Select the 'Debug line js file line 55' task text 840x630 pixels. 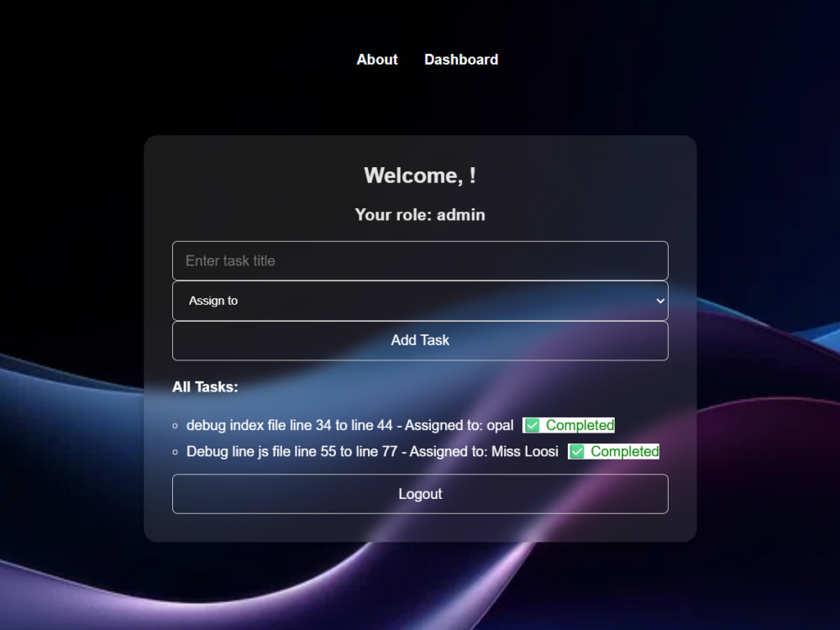point(372,452)
